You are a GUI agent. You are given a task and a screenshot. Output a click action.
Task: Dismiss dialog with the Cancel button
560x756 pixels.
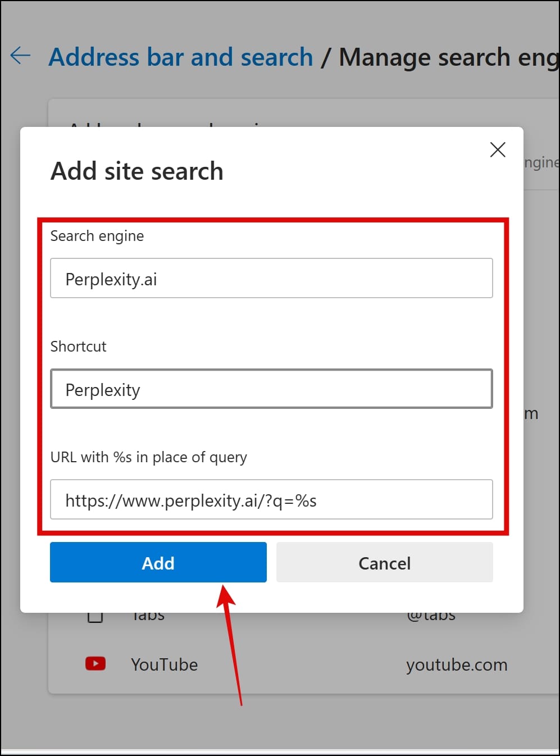(385, 562)
